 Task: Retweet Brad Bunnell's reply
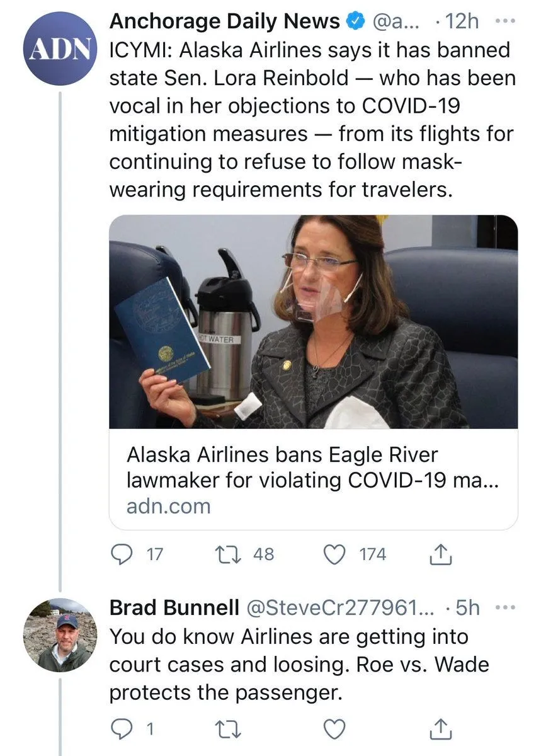(x=225, y=730)
